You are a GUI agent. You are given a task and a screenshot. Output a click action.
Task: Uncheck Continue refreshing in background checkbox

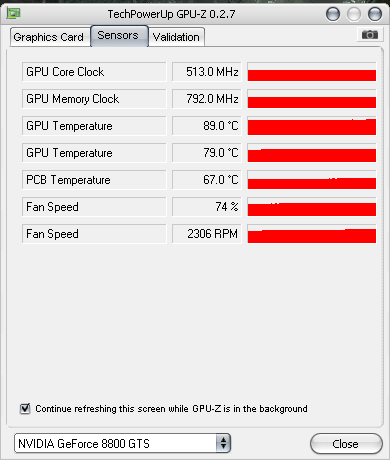pos(25,408)
